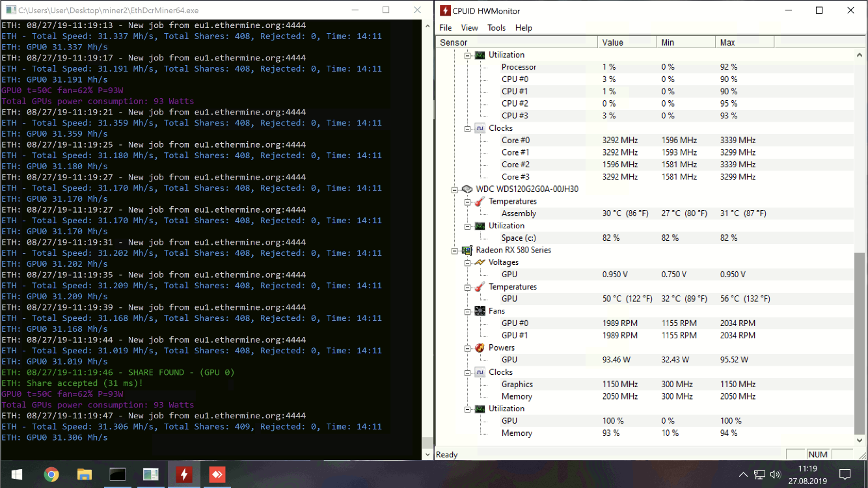Click the chip icon beside CPU Utilization
868x488 pixels.
click(x=480, y=55)
